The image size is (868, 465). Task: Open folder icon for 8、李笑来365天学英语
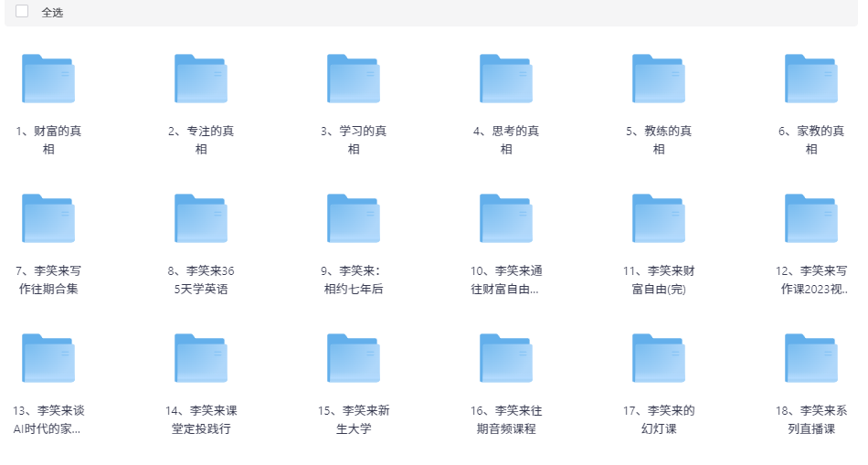pos(201,218)
